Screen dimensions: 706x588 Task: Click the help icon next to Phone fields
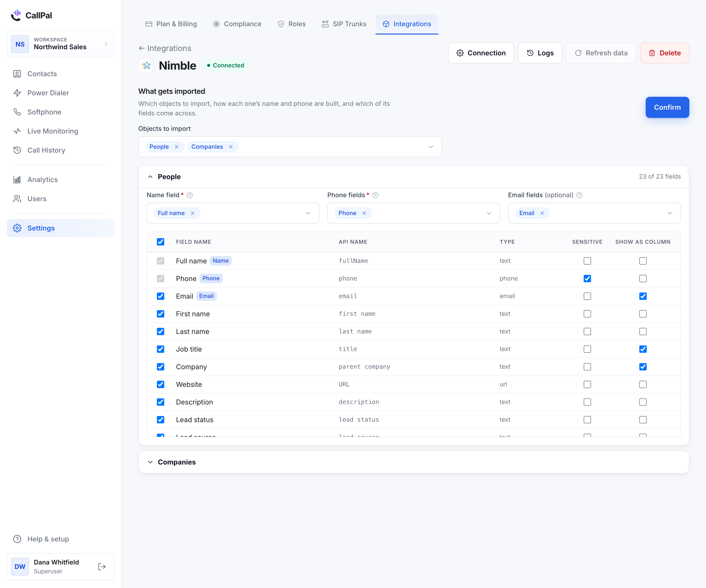pyautogui.click(x=376, y=195)
